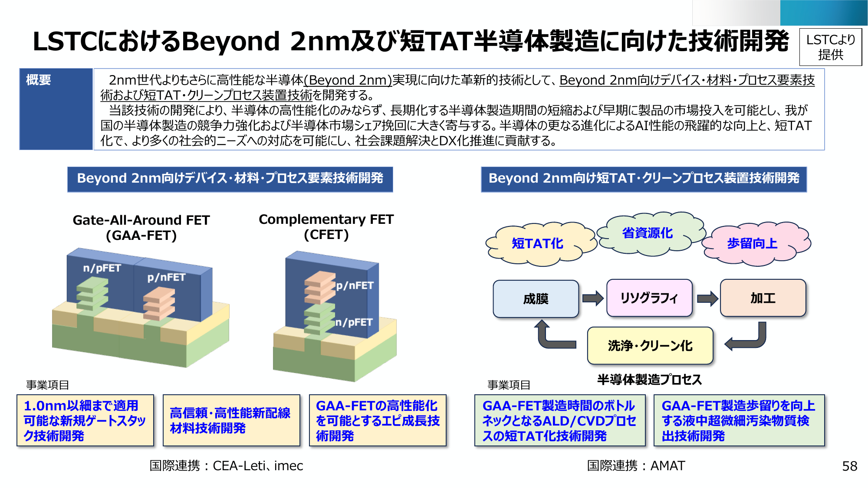The height and width of the screenshot is (488, 868).
Task: Select the 加工 process box
Action: 763,298
